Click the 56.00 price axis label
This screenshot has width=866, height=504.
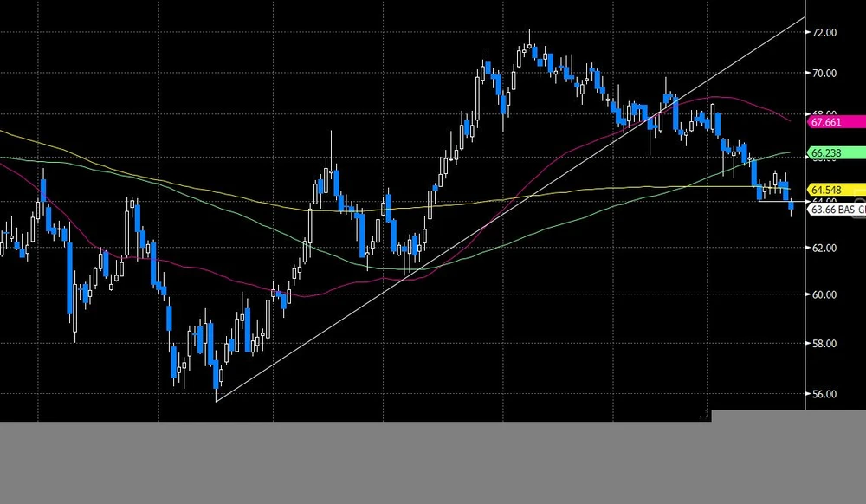[x=823, y=394]
